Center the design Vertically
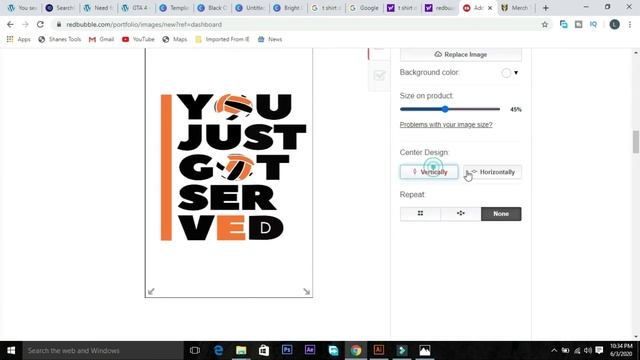640x360 pixels. (x=429, y=172)
